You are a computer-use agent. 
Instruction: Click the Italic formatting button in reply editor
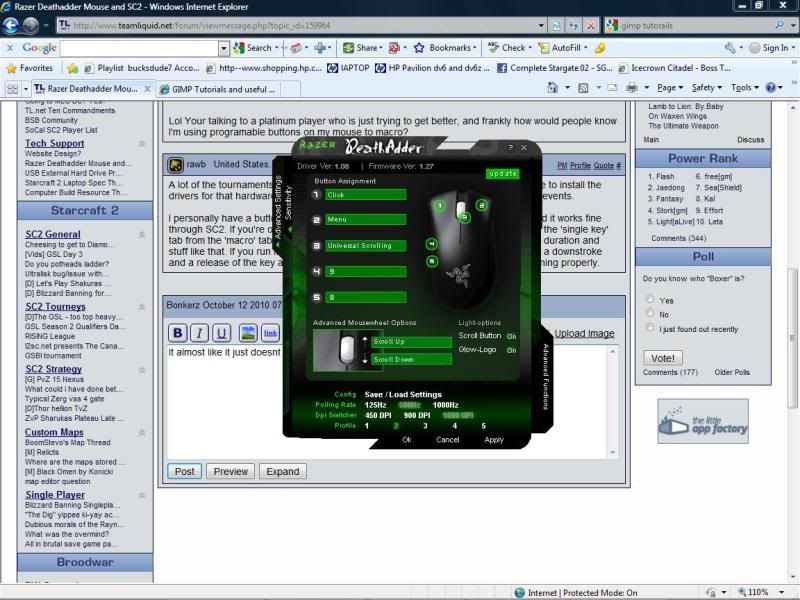pyautogui.click(x=199, y=333)
